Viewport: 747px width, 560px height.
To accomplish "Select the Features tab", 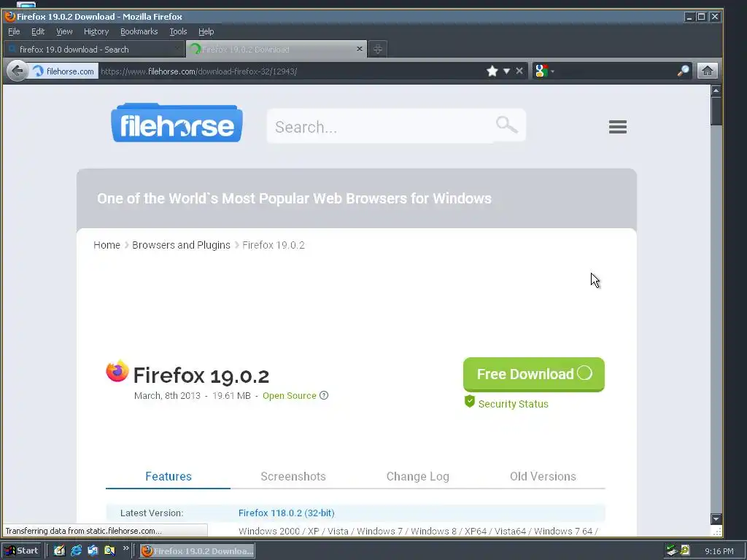I will 169,476.
